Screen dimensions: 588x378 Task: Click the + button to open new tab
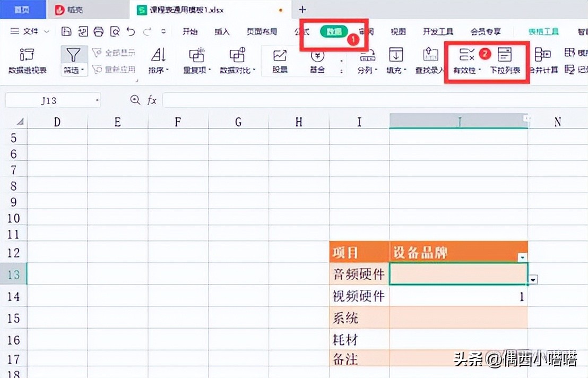coord(302,9)
